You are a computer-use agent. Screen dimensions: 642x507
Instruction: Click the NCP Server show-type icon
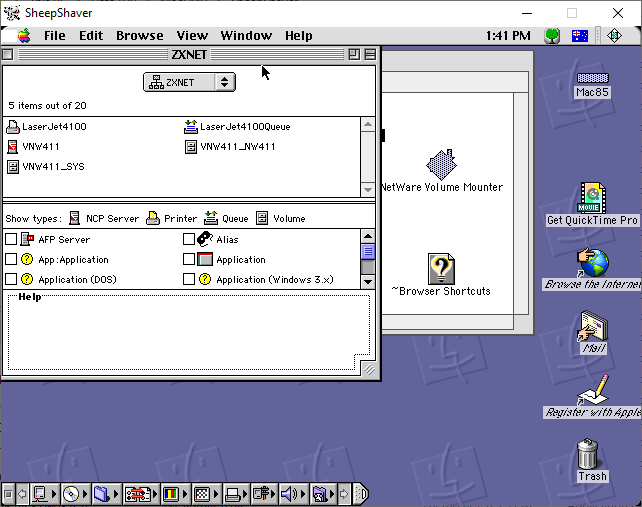(75, 218)
